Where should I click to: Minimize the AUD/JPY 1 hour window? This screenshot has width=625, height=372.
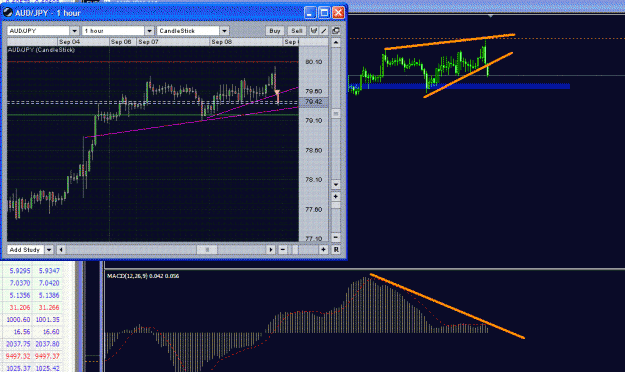point(310,13)
